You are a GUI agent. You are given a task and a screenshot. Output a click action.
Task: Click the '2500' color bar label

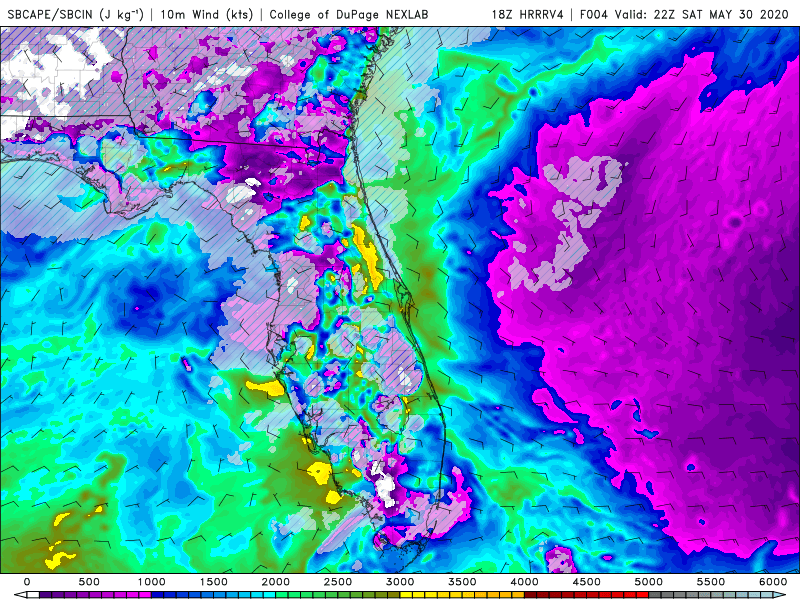[338, 582]
